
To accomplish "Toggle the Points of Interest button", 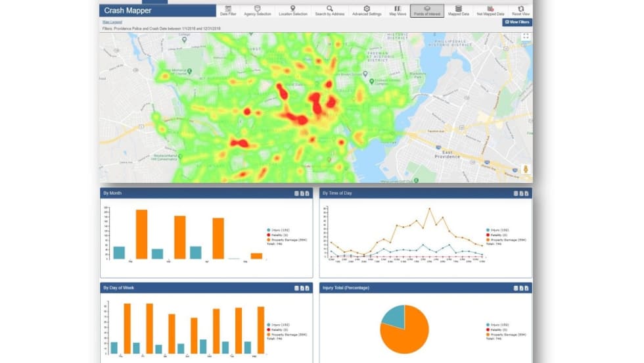I will coord(426,10).
